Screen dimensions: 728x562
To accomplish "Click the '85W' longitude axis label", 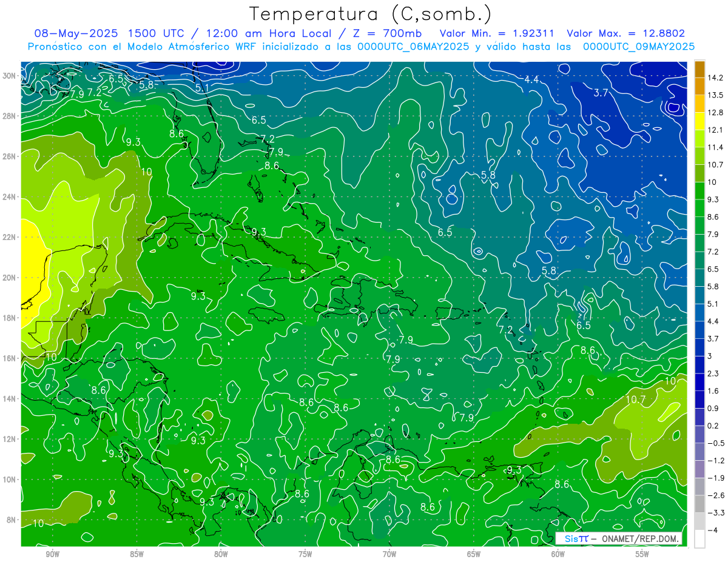I will 136,554.
